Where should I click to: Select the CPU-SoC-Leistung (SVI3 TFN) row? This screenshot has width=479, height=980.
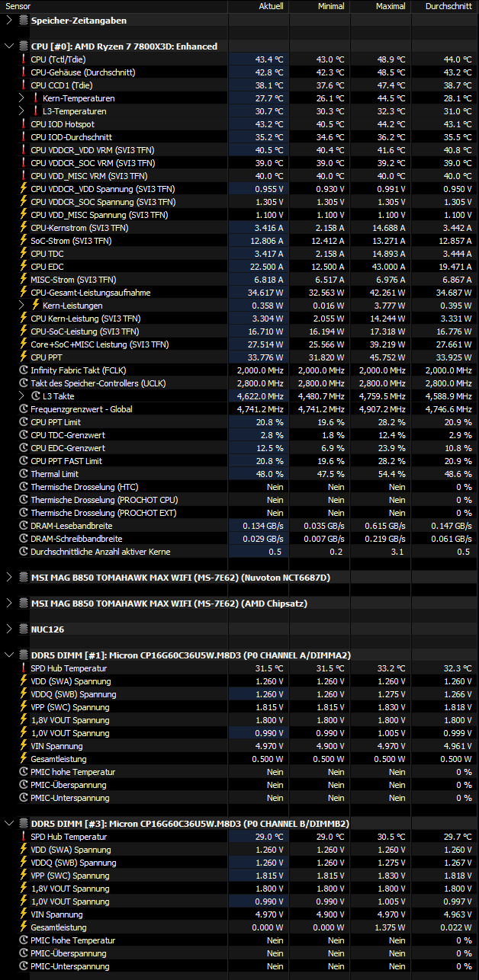[239, 331]
